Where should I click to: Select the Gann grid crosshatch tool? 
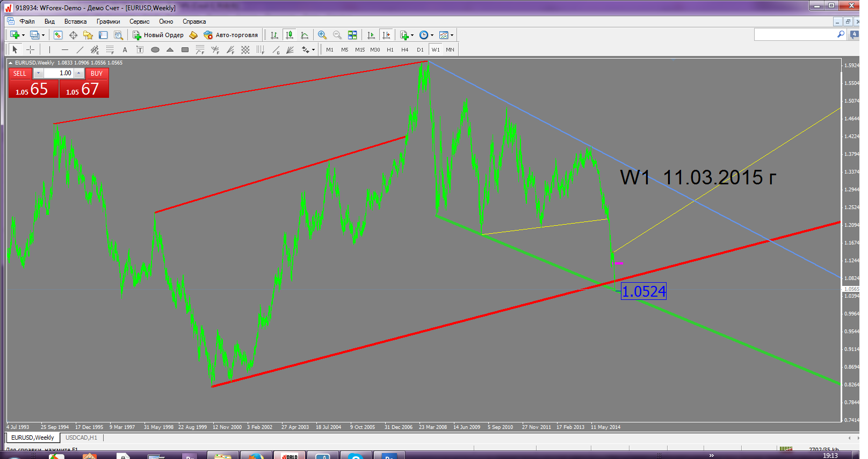(x=245, y=49)
